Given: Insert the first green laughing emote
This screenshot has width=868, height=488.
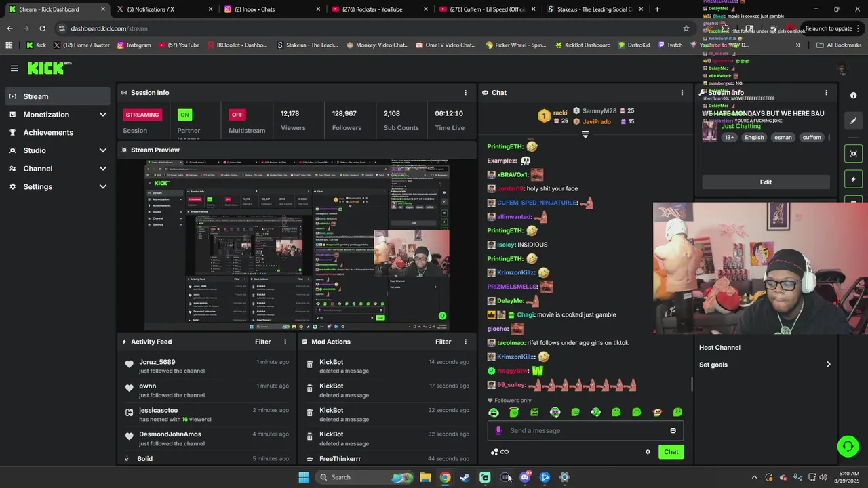Looking at the screenshot, I should coord(494,412).
